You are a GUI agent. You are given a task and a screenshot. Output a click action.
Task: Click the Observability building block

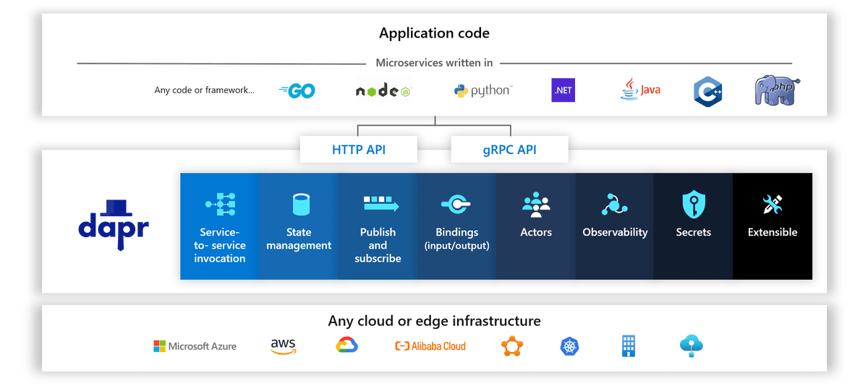click(x=615, y=226)
